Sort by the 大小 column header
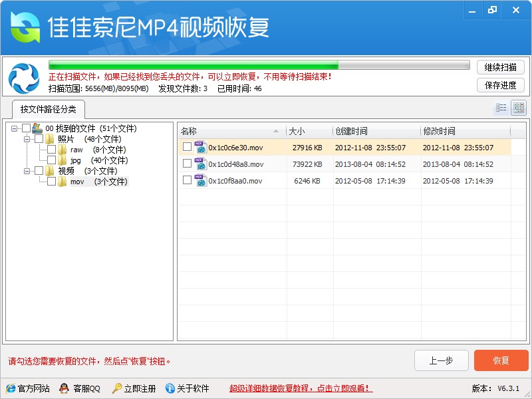 309,131
